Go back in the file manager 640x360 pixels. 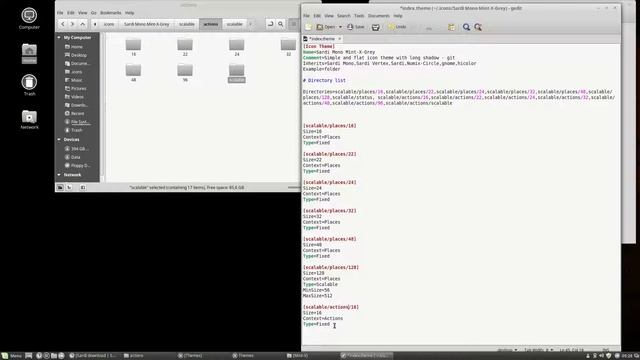[x=62, y=24]
